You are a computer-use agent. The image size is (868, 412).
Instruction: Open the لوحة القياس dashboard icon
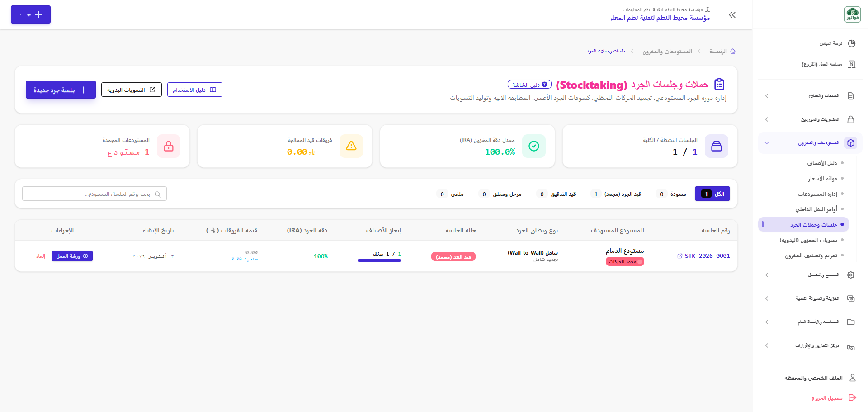click(852, 43)
